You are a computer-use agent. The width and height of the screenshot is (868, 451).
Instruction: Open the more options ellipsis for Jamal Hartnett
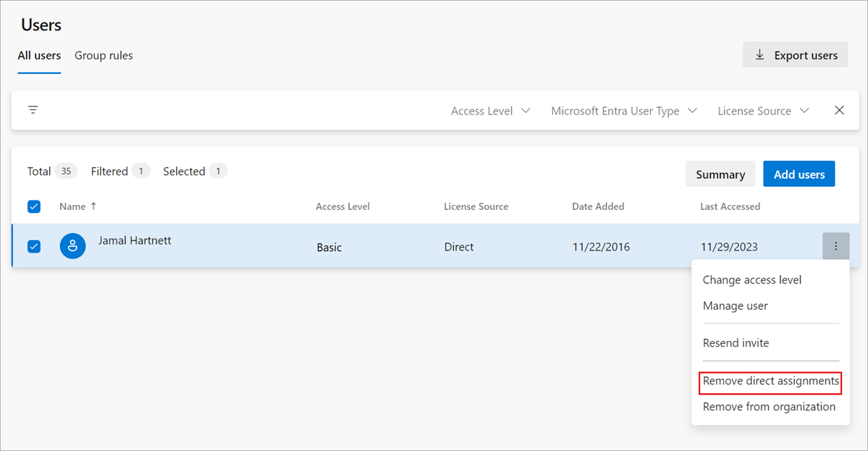point(836,246)
